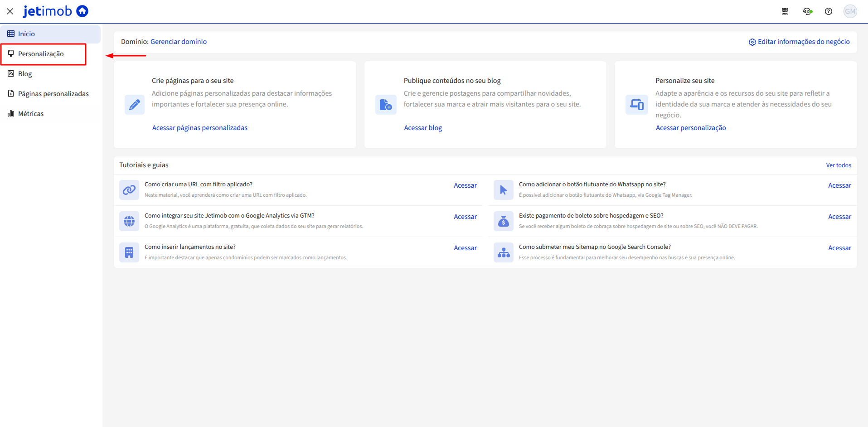Click the chain link icon for URL tutorial
The width and height of the screenshot is (868, 427).
[129, 190]
